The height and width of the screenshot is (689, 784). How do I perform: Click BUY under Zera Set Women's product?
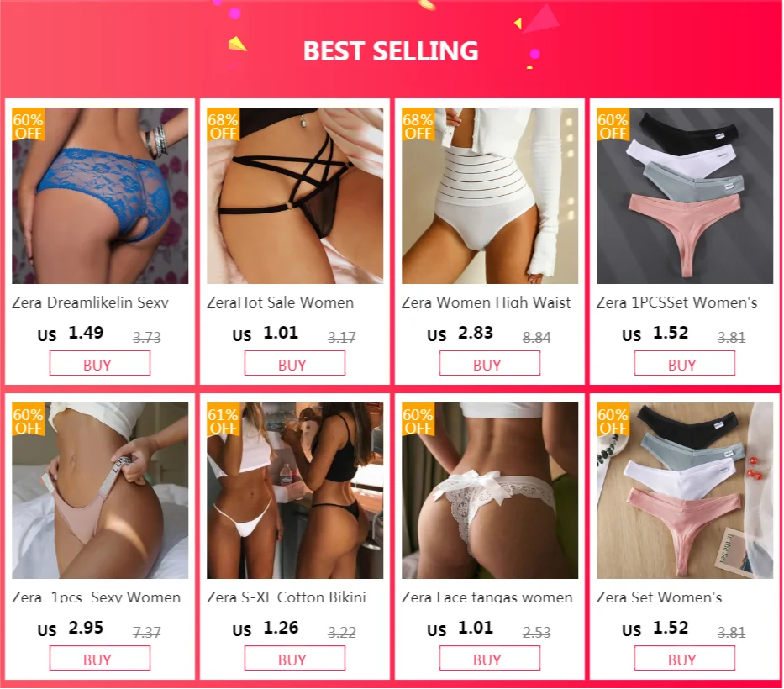685,658
